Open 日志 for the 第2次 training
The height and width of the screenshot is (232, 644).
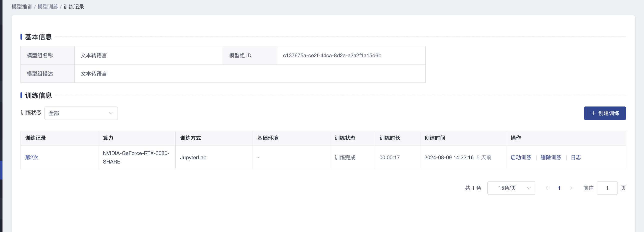pyautogui.click(x=576, y=157)
